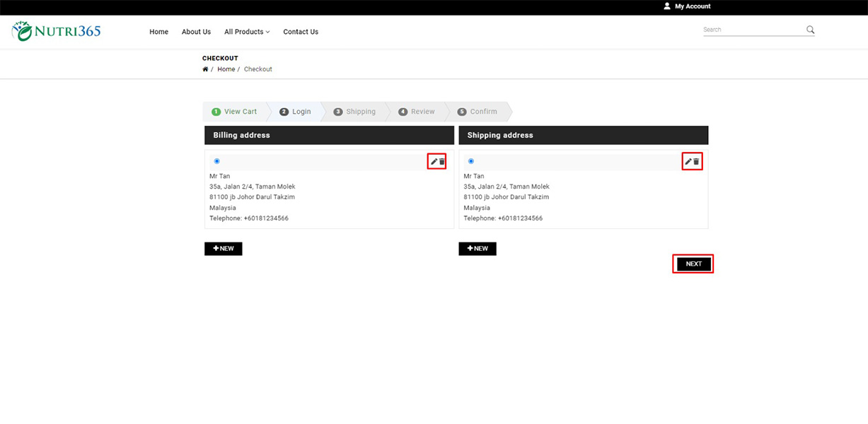The width and height of the screenshot is (868, 424).
Task: Edit billing address with pencil icon
Action: click(x=434, y=162)
